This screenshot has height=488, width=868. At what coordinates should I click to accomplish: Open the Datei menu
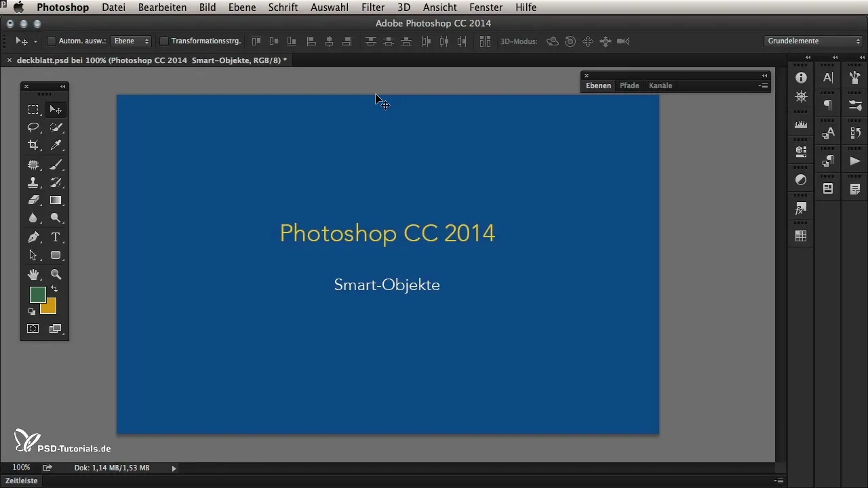pos(113,7)
